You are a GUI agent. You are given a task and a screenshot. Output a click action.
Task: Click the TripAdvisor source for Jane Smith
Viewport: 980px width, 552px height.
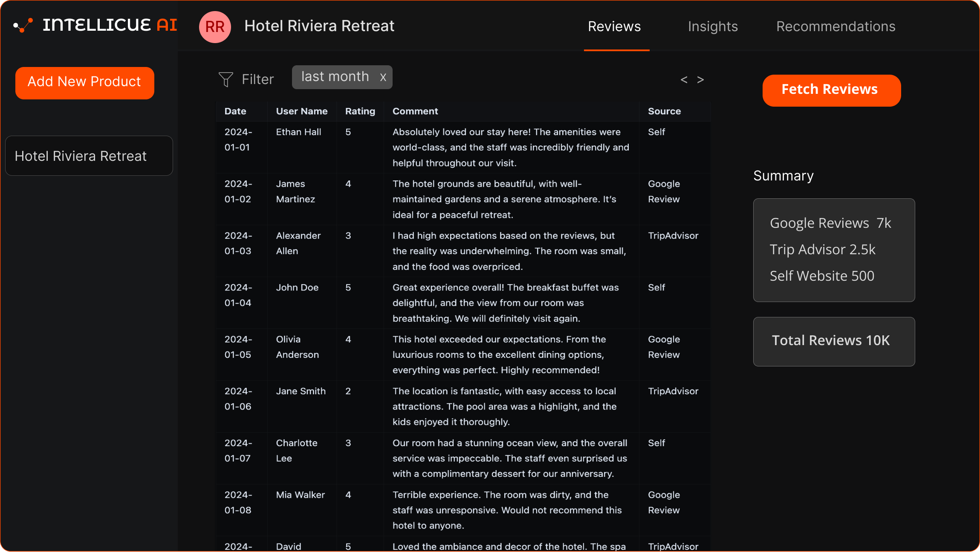(673, 391)
